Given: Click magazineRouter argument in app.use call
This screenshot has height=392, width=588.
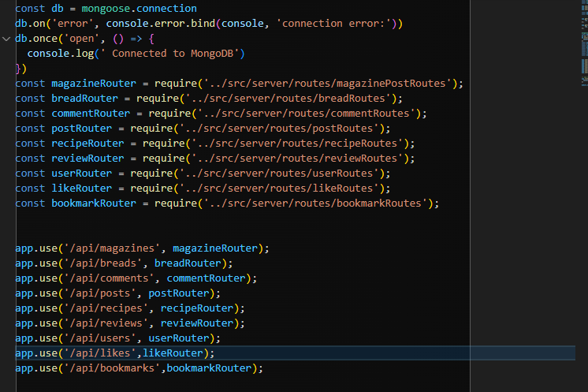Looking at the screenshot, I should [x=215, y=248].
